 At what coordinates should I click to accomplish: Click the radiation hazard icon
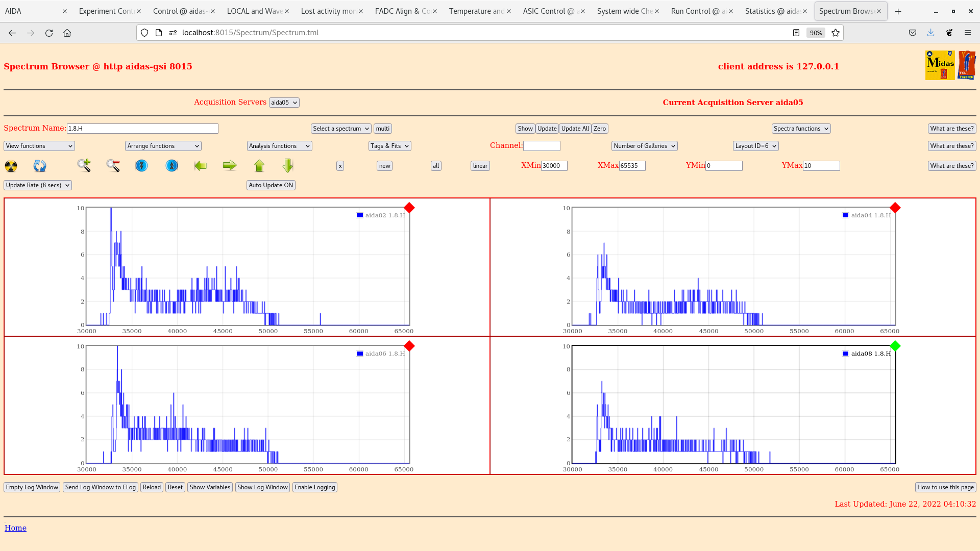pos(11,166)
